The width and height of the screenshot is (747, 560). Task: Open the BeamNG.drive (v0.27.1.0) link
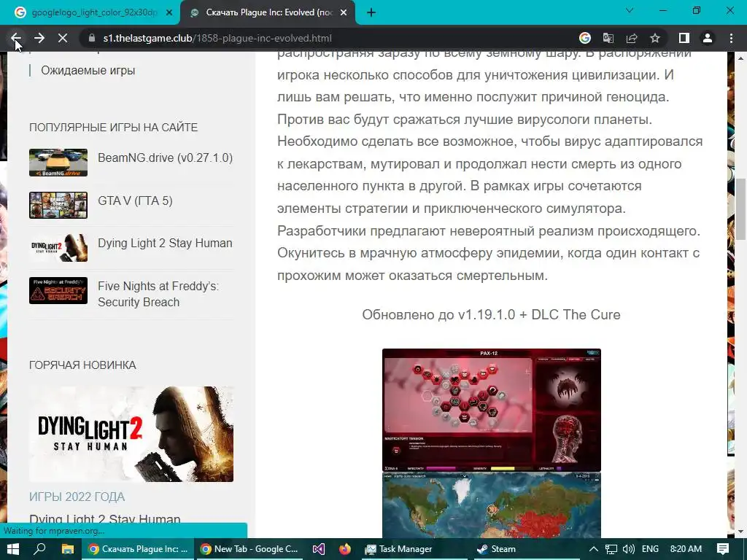coord(166,158)
